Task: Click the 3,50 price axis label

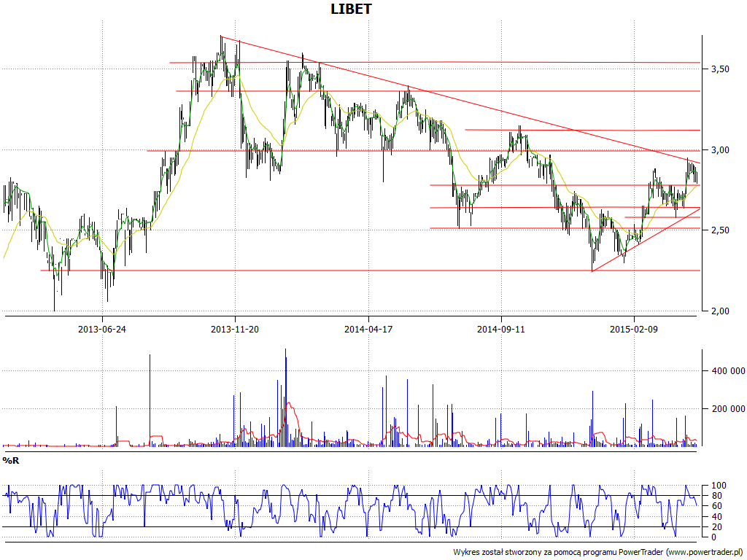Action: click(x=720, y=69)
